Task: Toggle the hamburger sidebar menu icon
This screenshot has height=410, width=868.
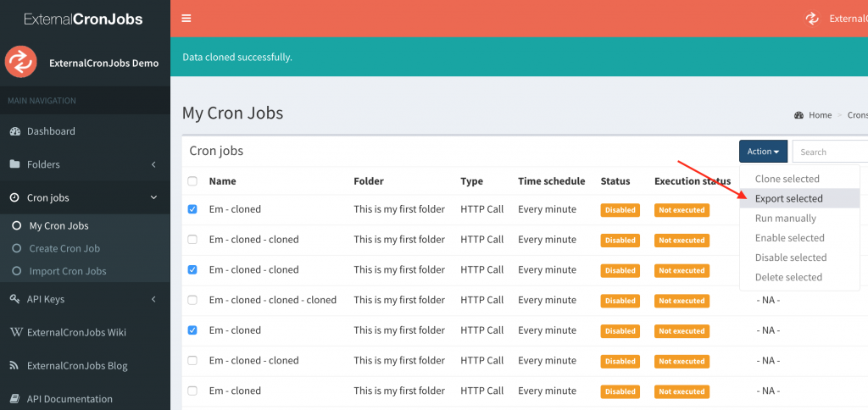Action: tap(186, 19)
